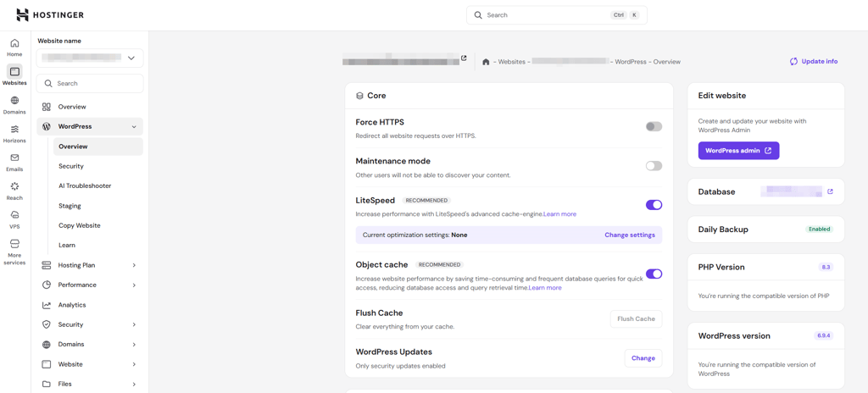Click 'Current optimization settings: None' text

point(415,235)
